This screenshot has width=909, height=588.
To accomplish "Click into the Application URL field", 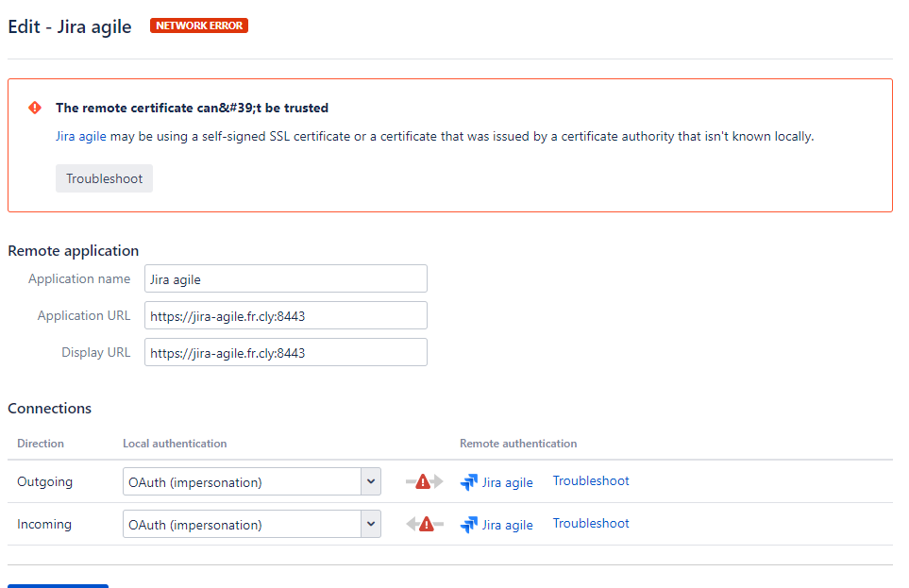I will point(285,315).
